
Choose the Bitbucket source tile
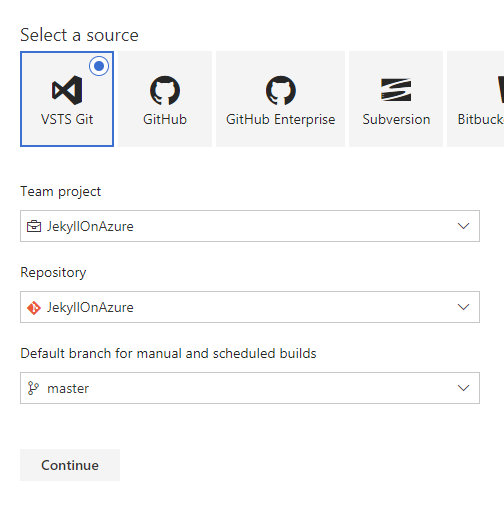(476, 99)
